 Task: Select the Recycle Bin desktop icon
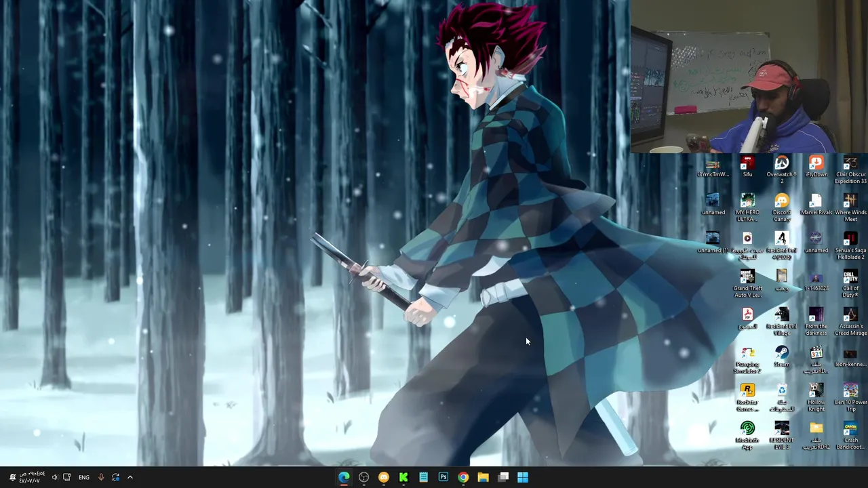pos(782,397)
